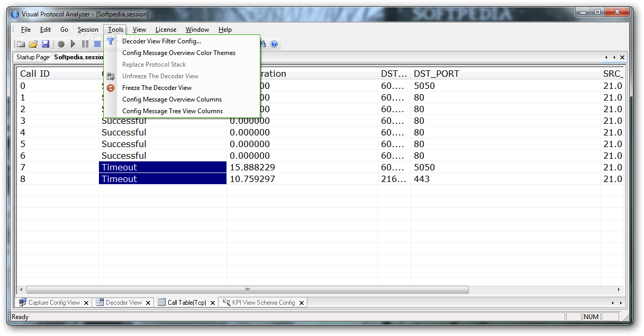Click the SRC_ column header
This screenshot has height=336, width=644.
tap(613, 74)
